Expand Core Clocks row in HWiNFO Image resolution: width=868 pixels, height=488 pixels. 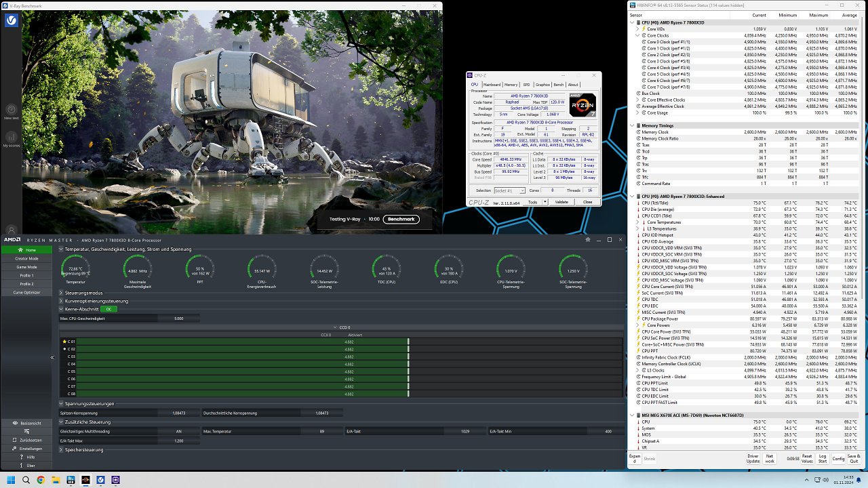click(x=637, y=35)
